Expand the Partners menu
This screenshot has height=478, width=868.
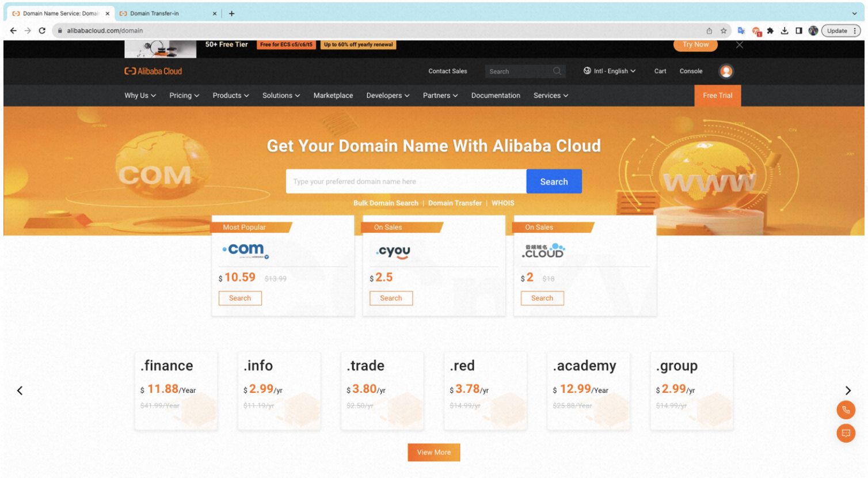440,96
